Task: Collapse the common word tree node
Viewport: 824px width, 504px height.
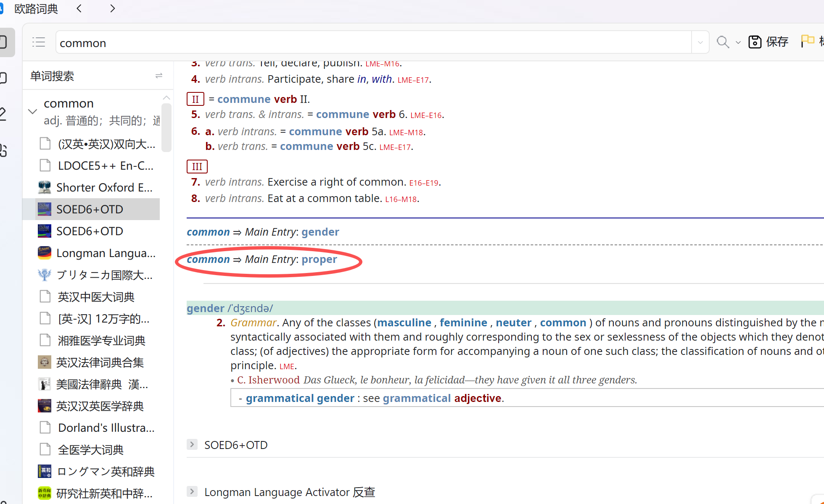Action: coord(33,111)
